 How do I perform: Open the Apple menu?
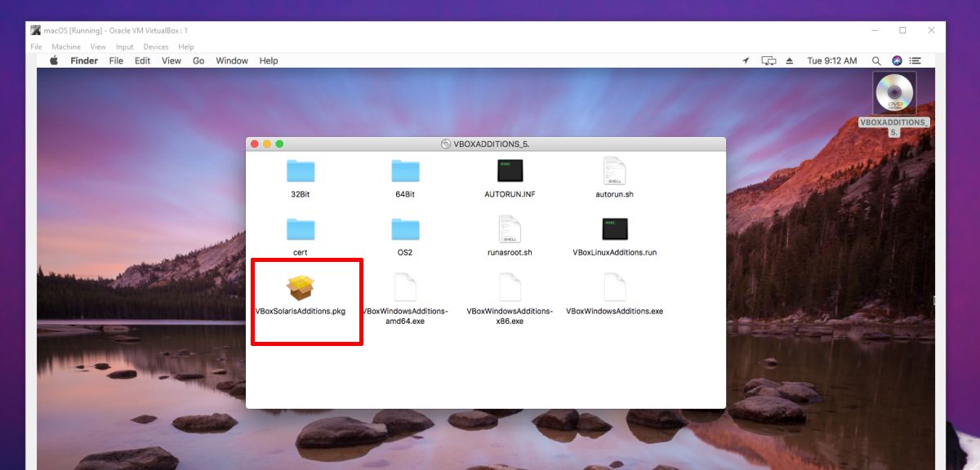[55, 60]
